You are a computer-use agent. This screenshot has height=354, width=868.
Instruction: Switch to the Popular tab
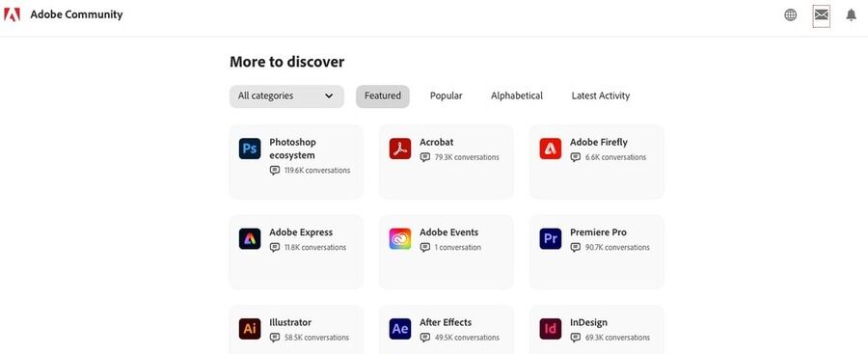click(447, 95)
